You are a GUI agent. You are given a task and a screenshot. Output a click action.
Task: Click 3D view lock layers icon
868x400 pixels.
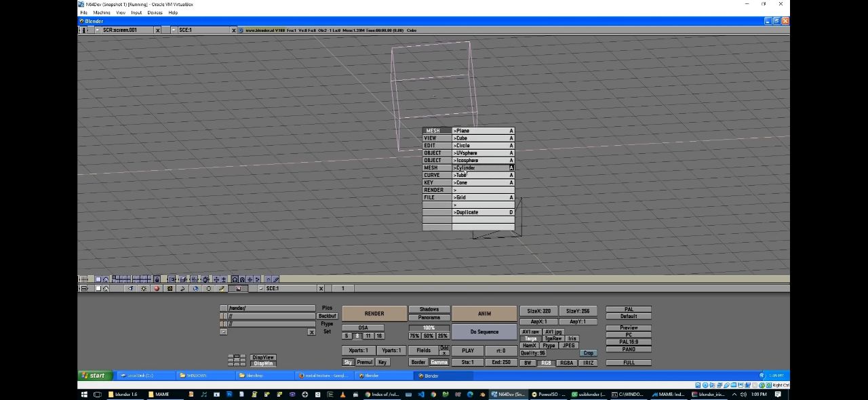coord(157,279)
